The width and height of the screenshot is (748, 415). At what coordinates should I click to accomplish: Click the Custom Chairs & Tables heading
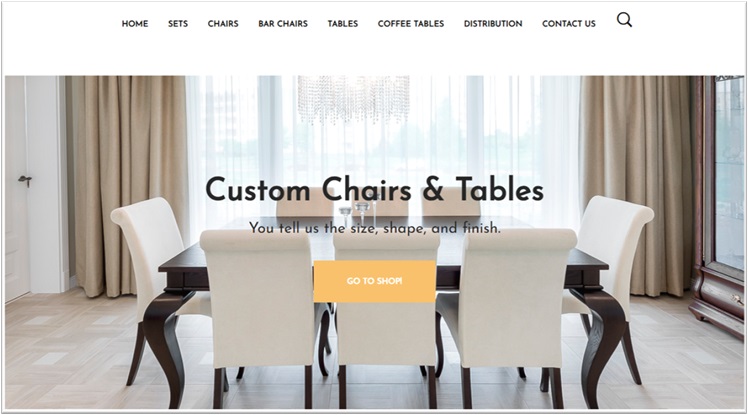[x=374, y=189]
